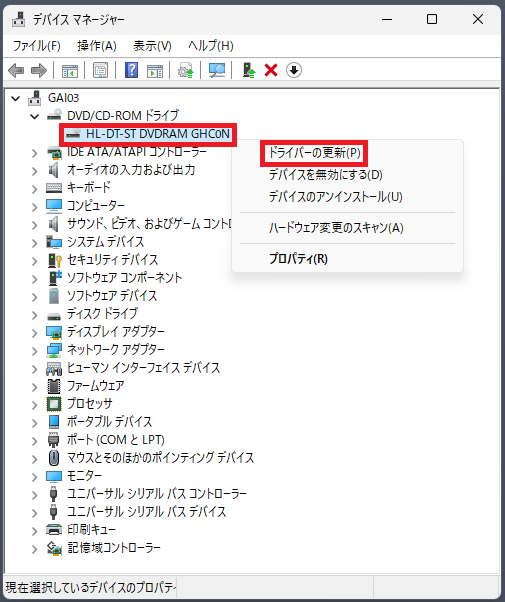505x602 pixels.
Task: Click the Scan for hardware changes monitor icon
Action: (x=217, y=71)
